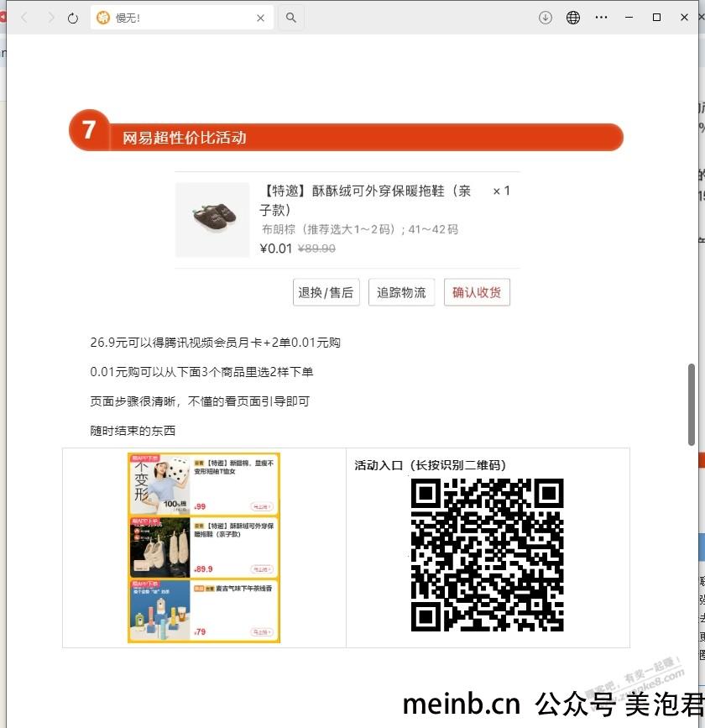Open the downloads icon in the toolbar
The width and height of the screenshot is (705, 728).
click(546, 18)
